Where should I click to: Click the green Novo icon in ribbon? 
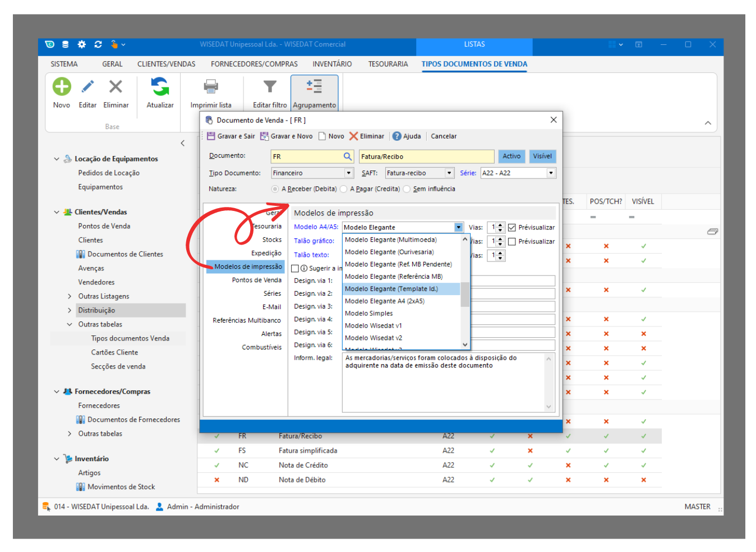pyautogui.click(x=62, y=87)
